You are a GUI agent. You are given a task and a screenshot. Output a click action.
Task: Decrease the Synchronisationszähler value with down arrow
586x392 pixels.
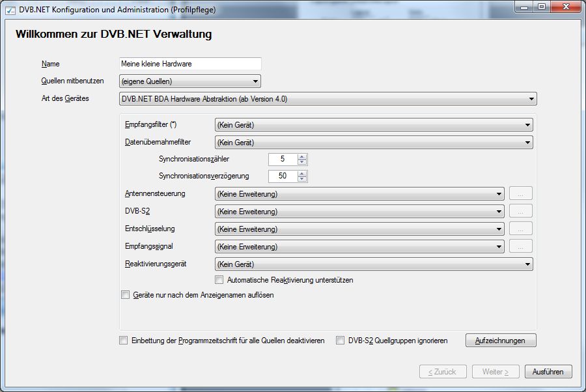(302, 161)
